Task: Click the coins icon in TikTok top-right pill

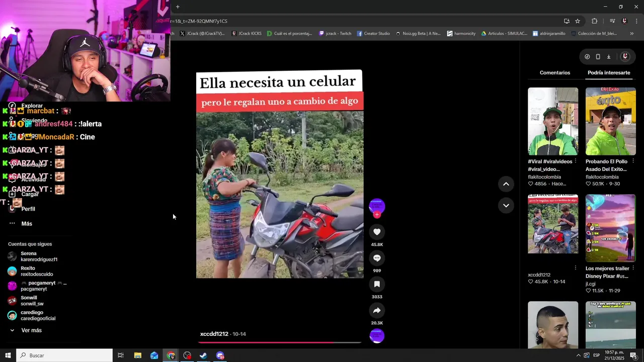Action: tap(587, 57)
